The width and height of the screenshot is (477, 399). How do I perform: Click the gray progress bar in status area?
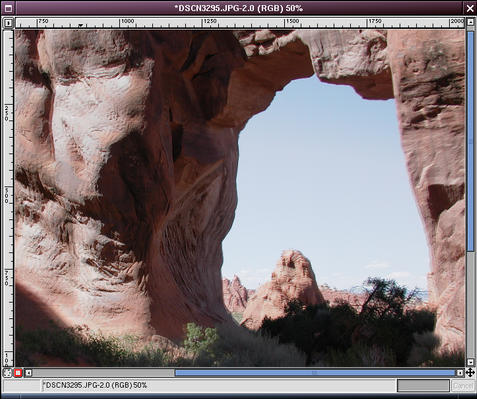[423, 386]
